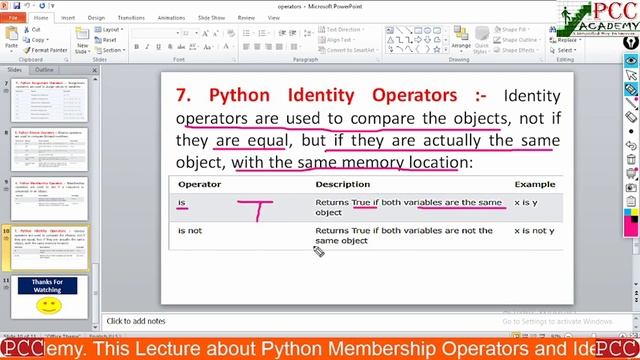Viewport: 640px width, 360px height.
Task: Click the Paste icon
Action: click(x=11, y=33)
